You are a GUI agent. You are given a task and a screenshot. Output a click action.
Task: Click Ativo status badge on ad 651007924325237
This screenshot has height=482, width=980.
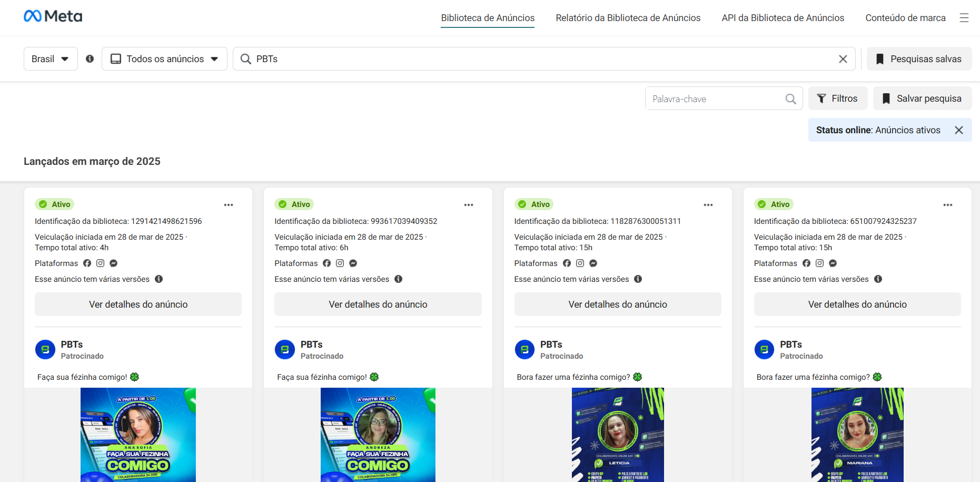(x=774, y=204)
